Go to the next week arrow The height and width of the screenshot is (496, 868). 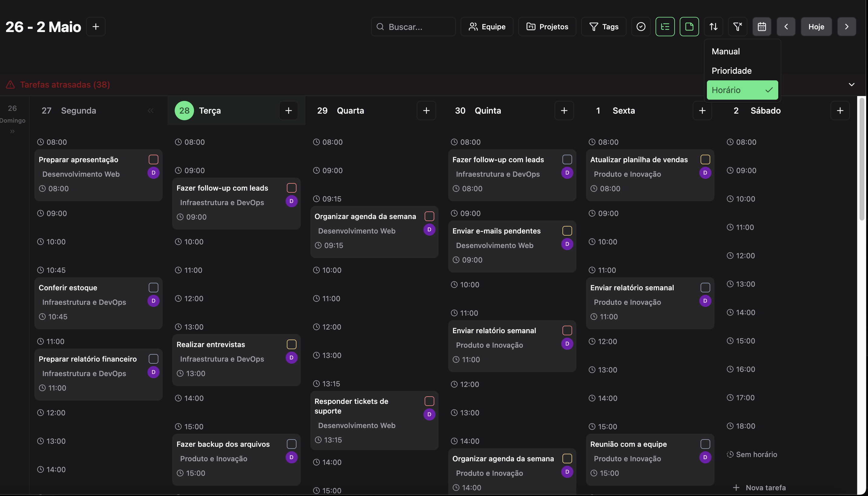(x=847, y=27)
